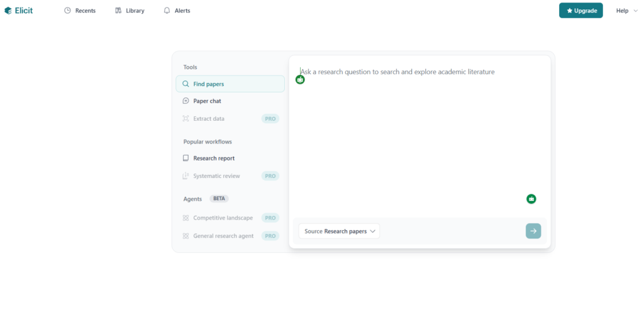The width and height of the screenshot is (644, 314).
Task: Open Recents via the clock icon
Action: 68,11
